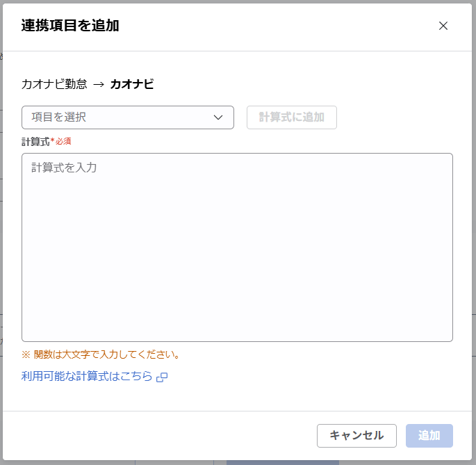
Task: Click the 関数は大文字で入力してください note
Action: pos(101,354)
